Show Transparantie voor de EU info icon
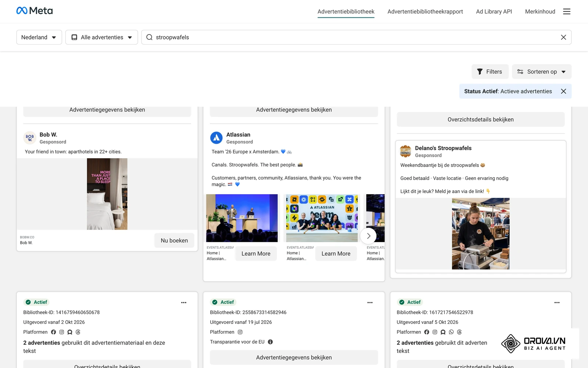The width and height of the screenshot is (588, 368). pos(270,342)
